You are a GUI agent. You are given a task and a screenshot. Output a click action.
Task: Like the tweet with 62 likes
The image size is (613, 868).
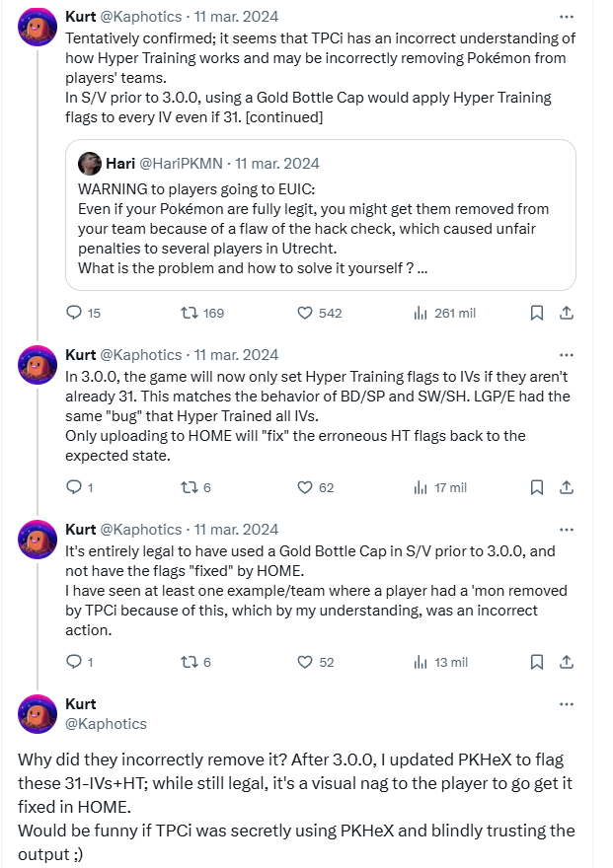pyautogui.click(x=306, y=487)
